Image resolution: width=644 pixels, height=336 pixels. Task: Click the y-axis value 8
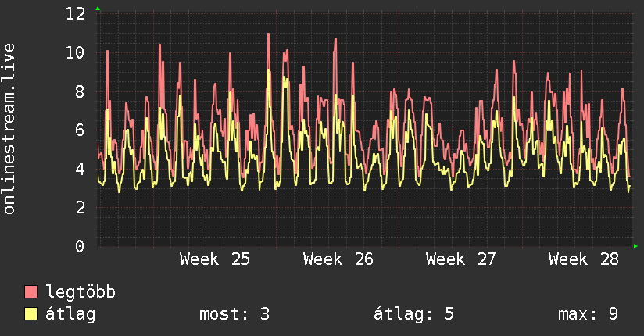pyautogui.click(x=80, y=91)
